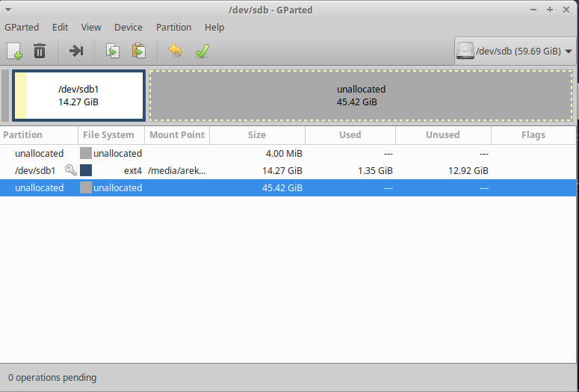Open the View menu
The image size is (579, 392).
pyautogui.click(x=91, y=28)
